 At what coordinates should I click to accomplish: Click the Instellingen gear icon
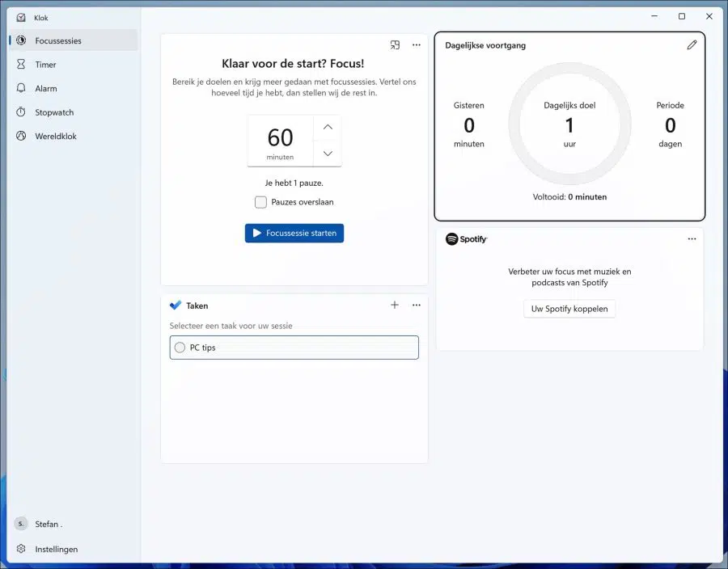21,549
